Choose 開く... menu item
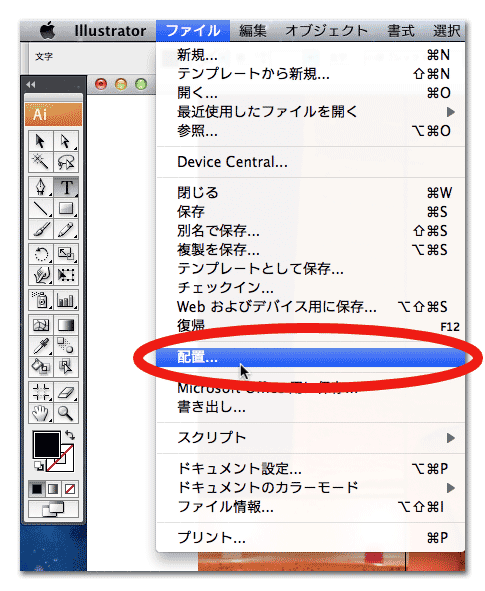485x591 pixels. coord(311,93)
